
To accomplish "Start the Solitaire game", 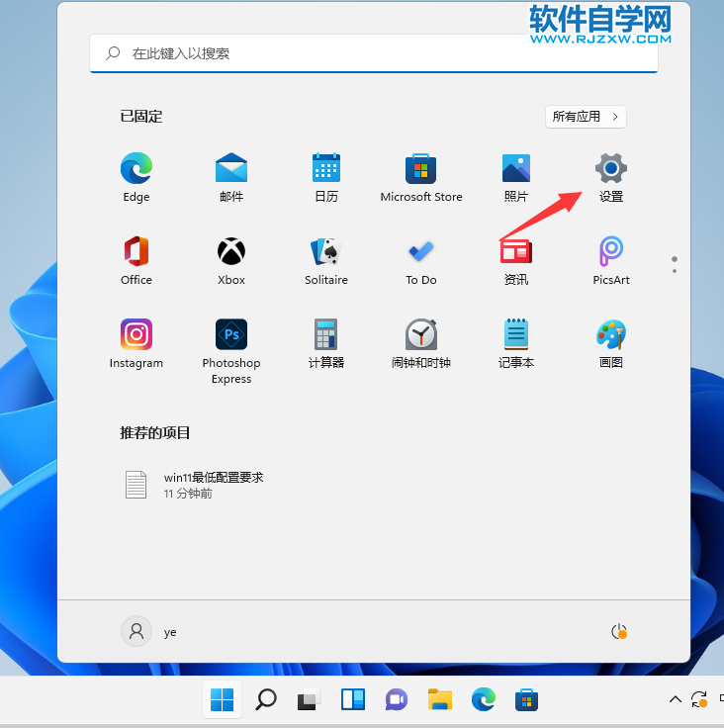I will (x=326, y=261).
